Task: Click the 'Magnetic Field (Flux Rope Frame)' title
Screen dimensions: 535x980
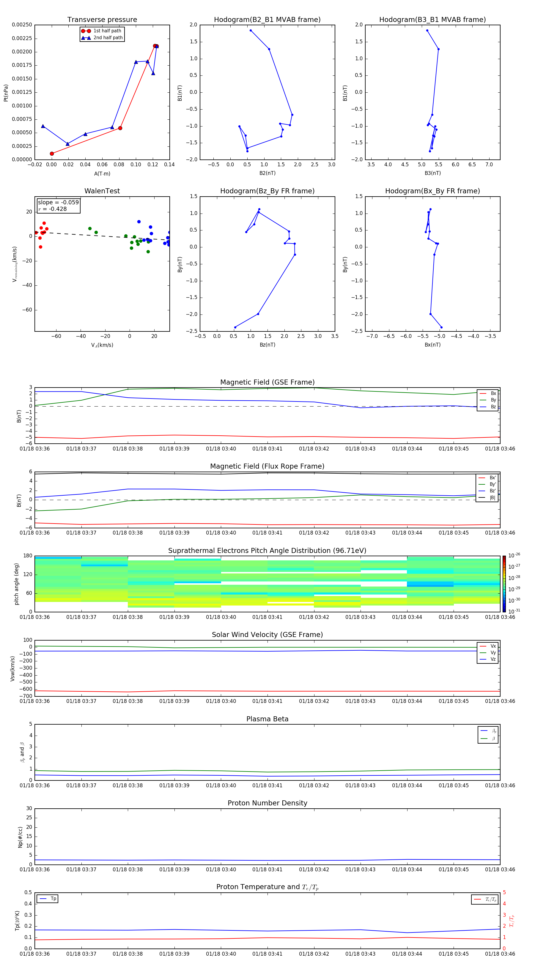Action: pos(267,467)
